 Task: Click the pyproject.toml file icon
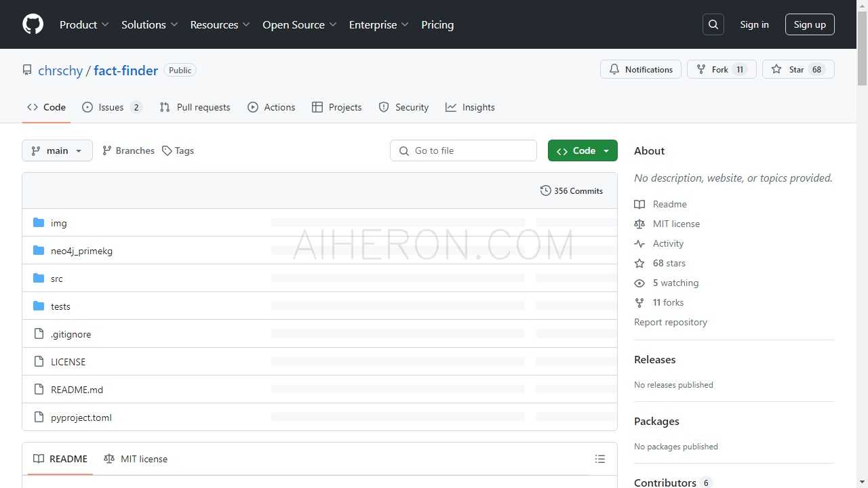point(39,418)
